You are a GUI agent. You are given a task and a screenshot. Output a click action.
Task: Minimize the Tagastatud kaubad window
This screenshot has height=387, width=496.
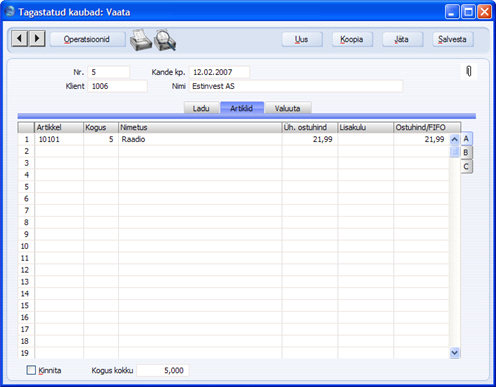click(452, 12)
